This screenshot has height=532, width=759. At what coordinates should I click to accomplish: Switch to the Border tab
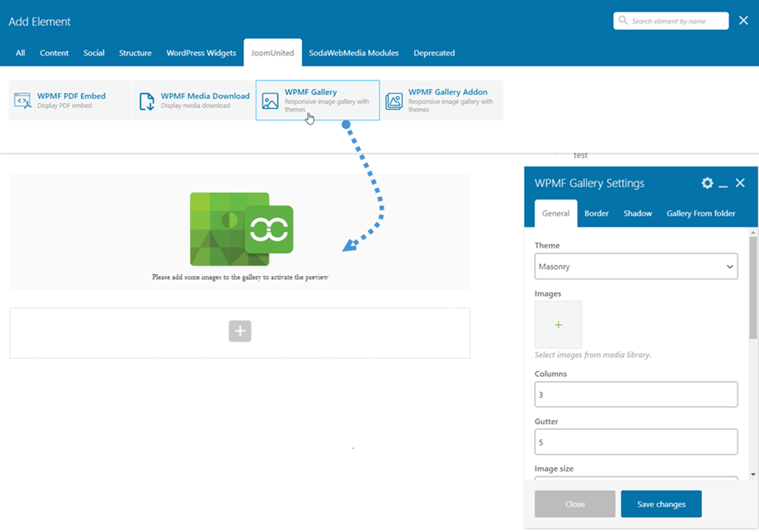coord(596,214)
